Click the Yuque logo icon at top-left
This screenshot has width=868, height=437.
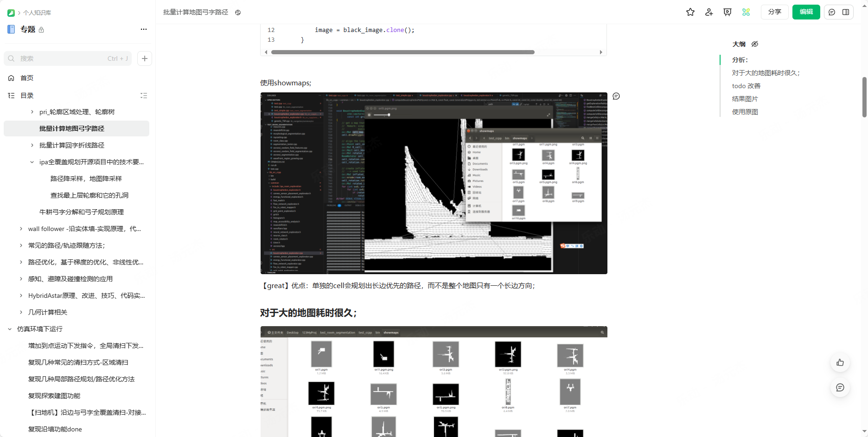pos(11,13)
